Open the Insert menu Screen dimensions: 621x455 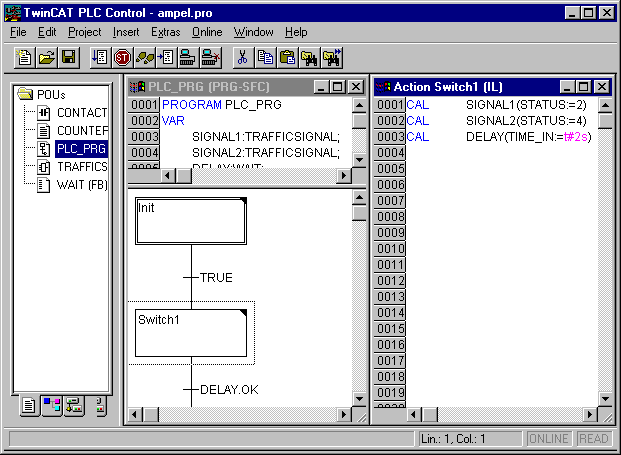pos(126,32)
